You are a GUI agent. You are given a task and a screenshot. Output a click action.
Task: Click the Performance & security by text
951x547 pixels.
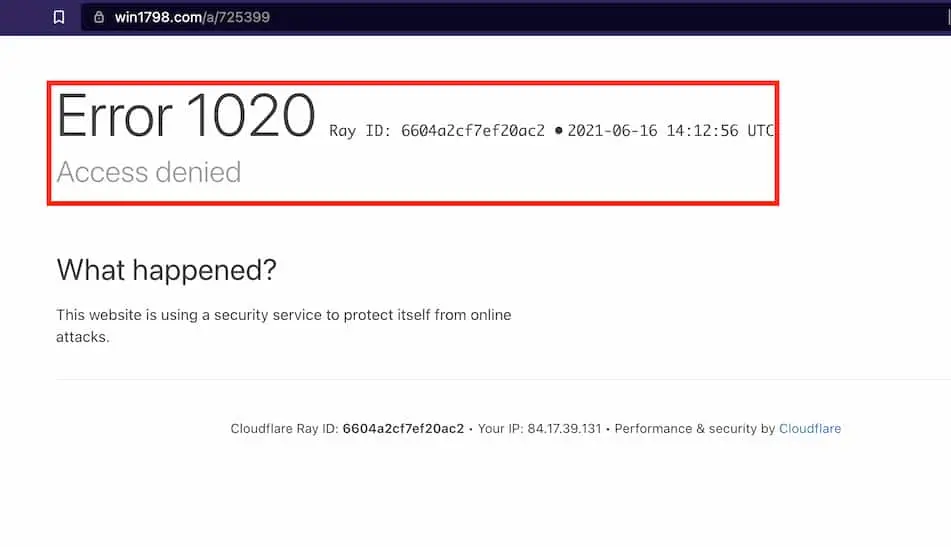pos(694,429)
